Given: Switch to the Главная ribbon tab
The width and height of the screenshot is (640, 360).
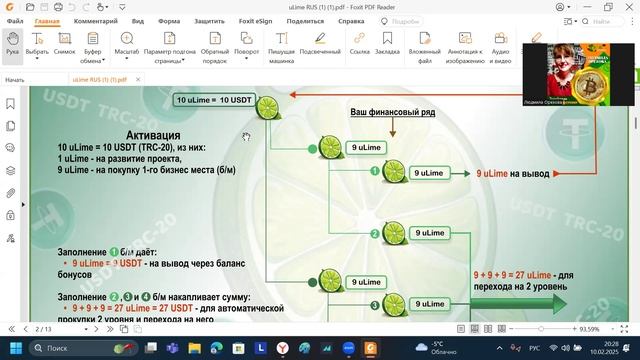Looking at the screenshot, I should click(47, 21).
